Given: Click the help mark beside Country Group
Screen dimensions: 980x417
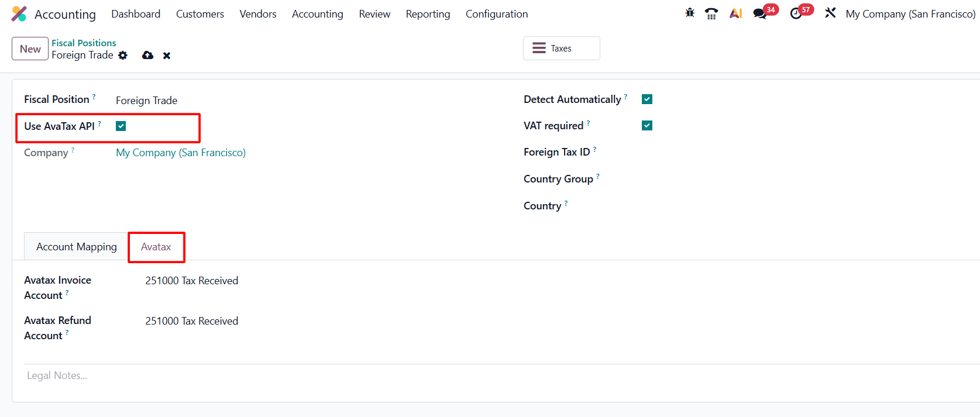Looking at the screenshot, I should [x=597, y=176].
